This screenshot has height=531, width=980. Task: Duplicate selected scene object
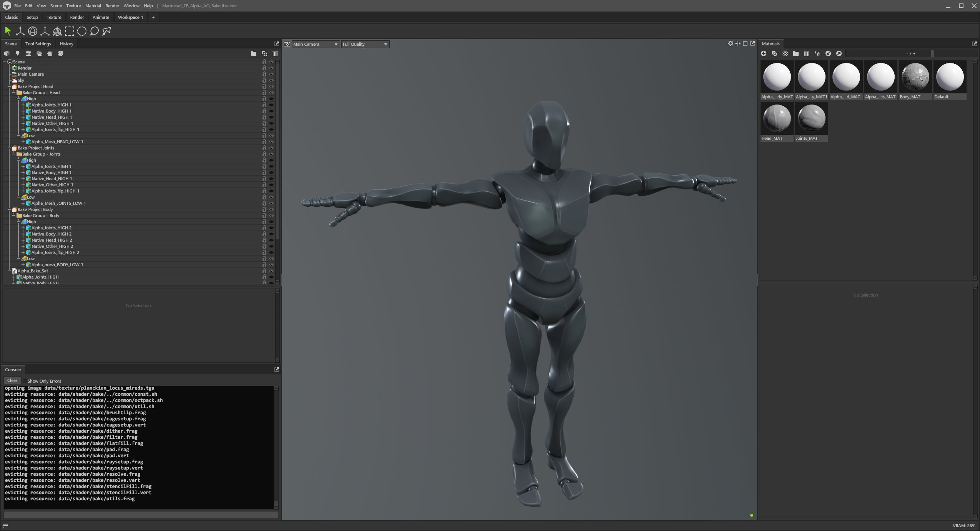pyautogui.click(x=264, y=53)
